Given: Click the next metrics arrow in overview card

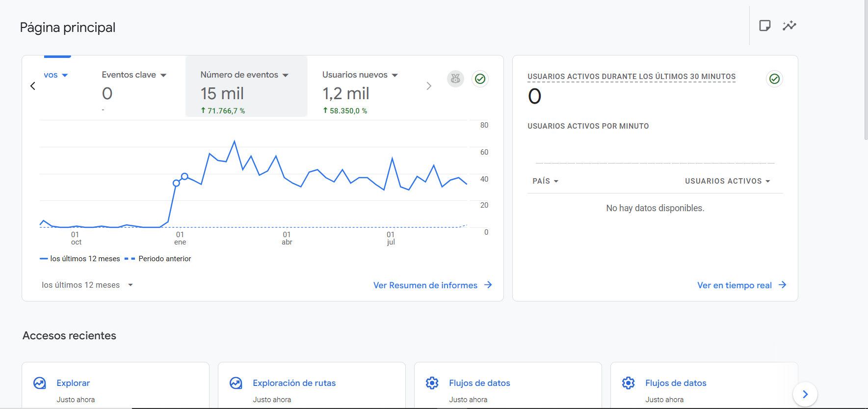Looking at the screenshot, I should pos(429,86).
